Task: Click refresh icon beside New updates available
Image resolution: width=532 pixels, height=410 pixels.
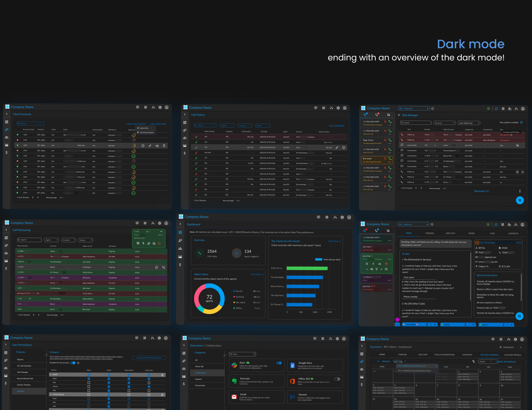Action: pyautogui.click(x=521, y=123)
